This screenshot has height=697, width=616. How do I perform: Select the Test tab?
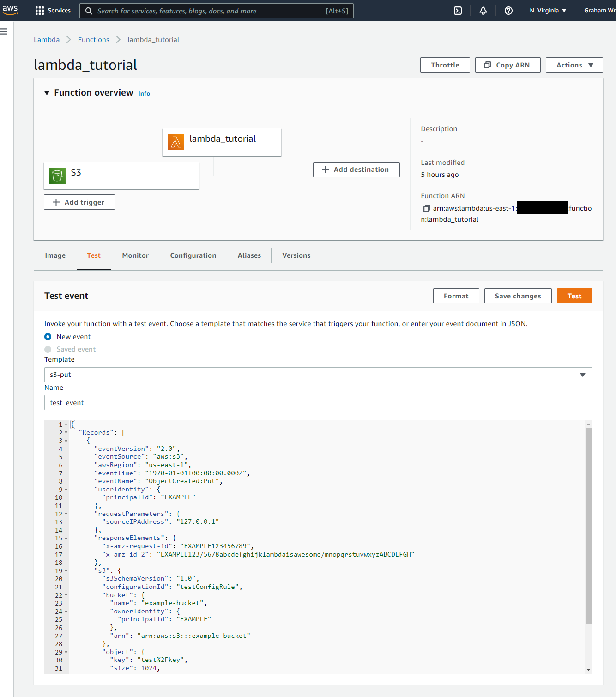[x=94, y=255]
